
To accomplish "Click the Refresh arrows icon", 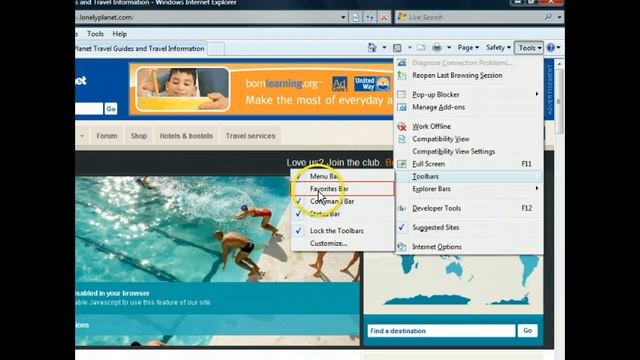I will [370, 17].
